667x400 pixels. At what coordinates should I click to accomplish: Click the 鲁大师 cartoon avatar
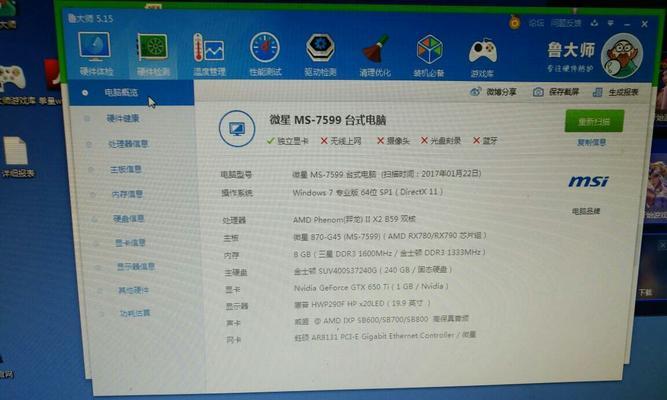622,56
